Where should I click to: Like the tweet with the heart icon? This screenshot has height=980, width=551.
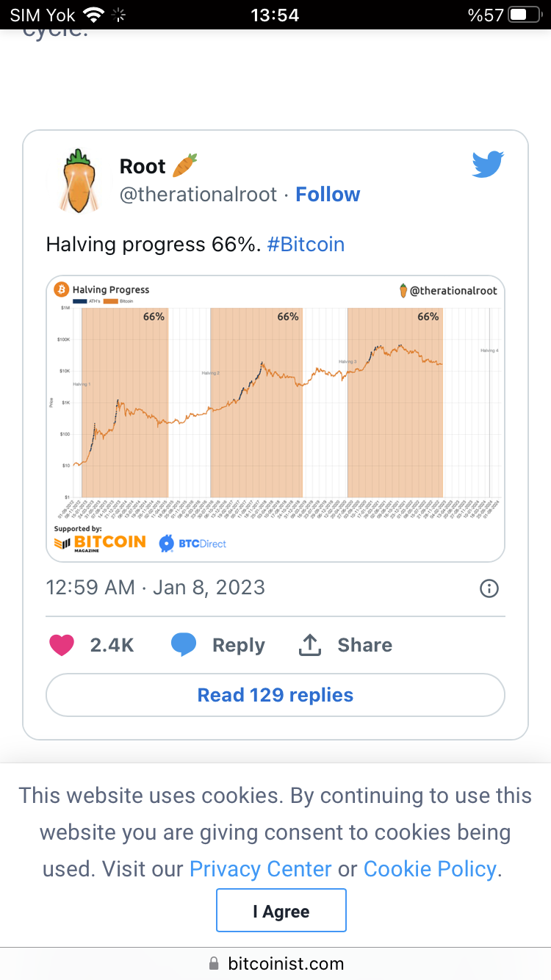tap(62, 645)
